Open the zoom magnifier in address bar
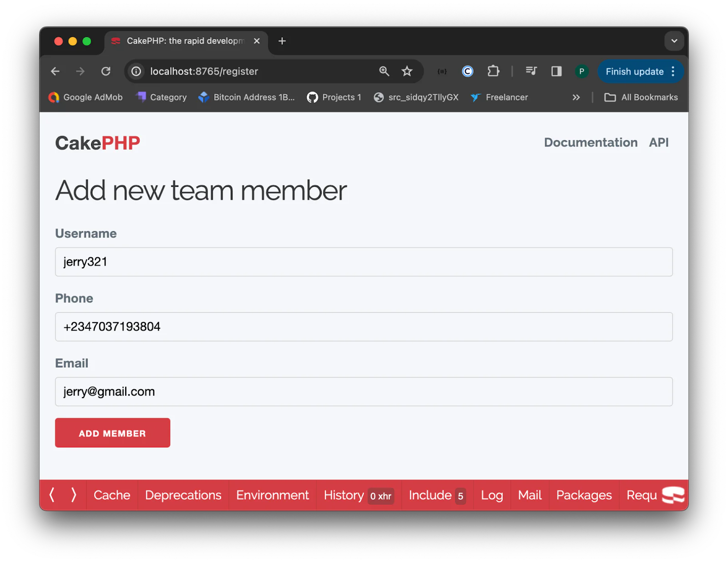This screenshot has width=728, height=563. click(x=384, y=71)
